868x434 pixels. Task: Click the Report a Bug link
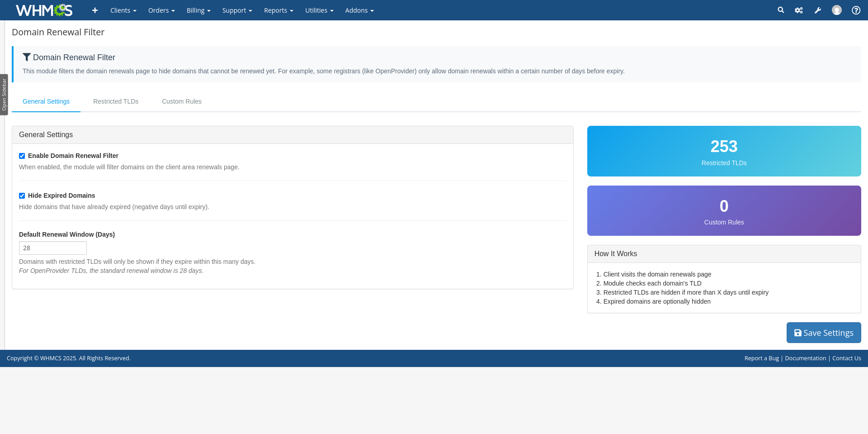(761, 358)
